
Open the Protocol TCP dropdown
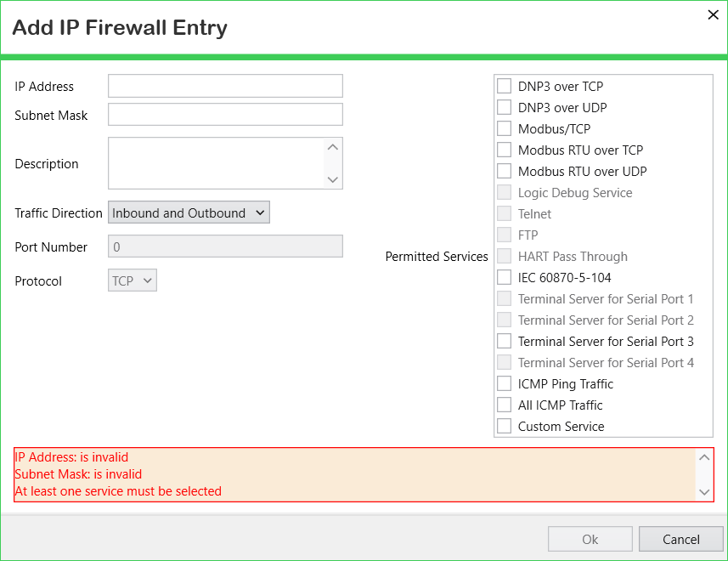click(133, 280)
